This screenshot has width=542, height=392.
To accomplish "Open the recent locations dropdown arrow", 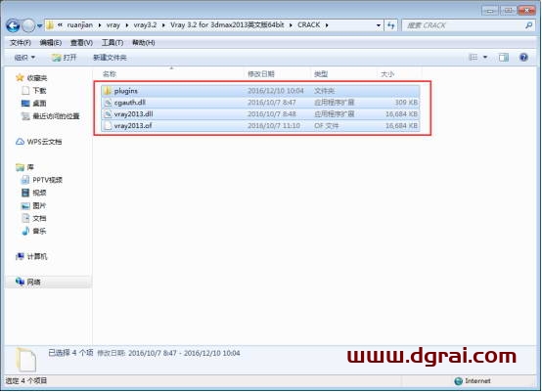I will [x=40, y=25].
